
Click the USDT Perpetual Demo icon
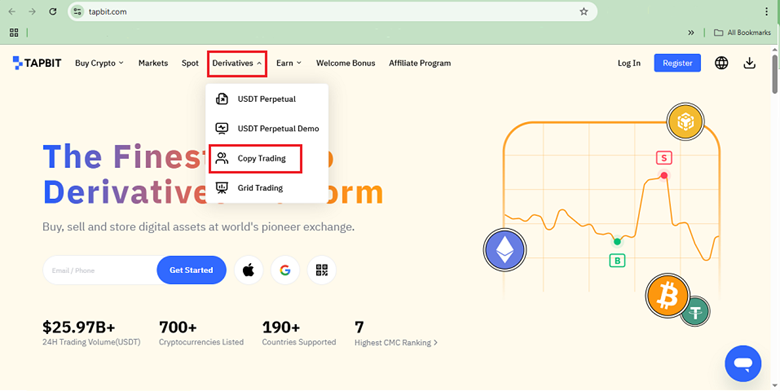[222, 128]
